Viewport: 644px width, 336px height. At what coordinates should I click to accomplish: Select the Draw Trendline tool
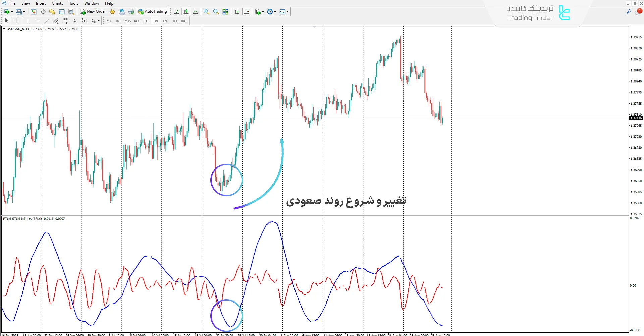coord(47,21)
